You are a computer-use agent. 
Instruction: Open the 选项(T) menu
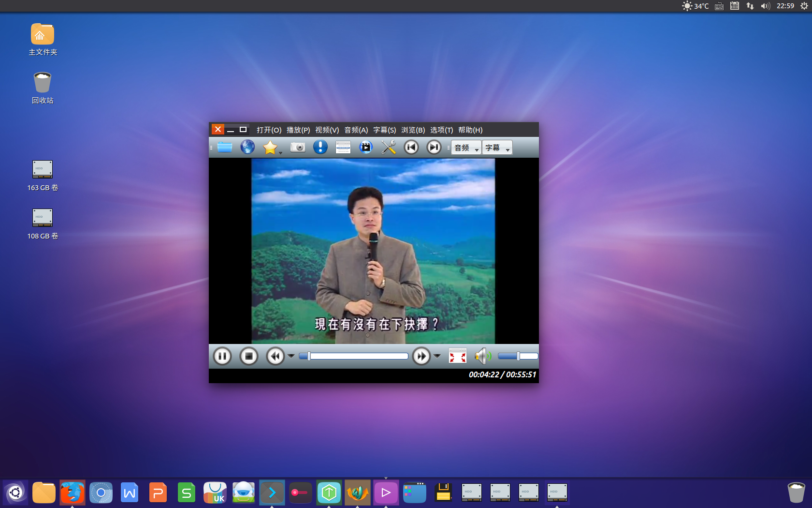(x=442, y=130)
